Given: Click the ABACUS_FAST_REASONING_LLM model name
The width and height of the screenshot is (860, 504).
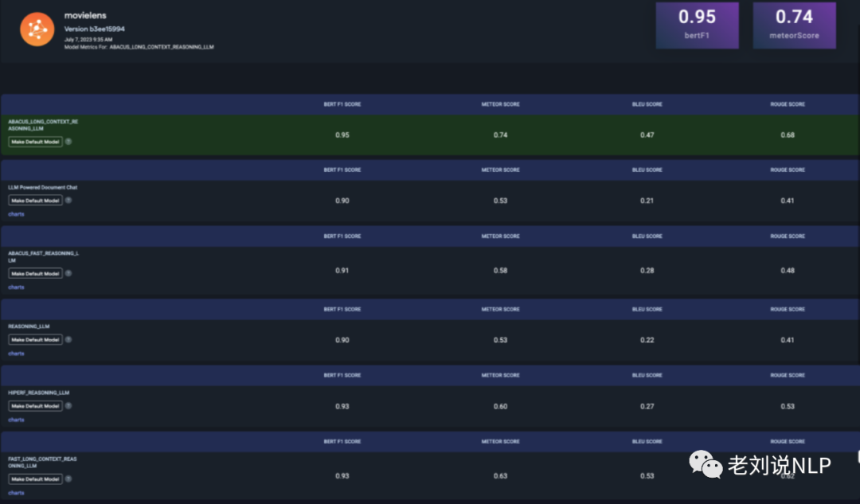Looking at the screenshot, I should point(43,256).
